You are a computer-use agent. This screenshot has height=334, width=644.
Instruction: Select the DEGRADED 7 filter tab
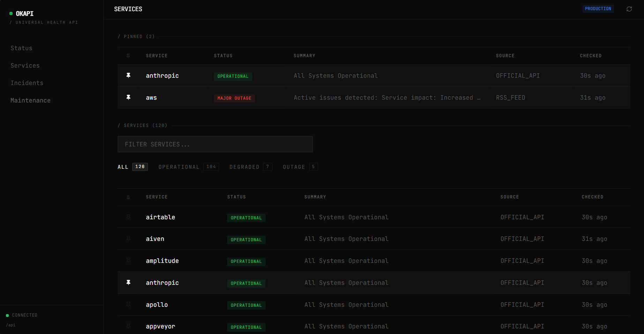251,167
